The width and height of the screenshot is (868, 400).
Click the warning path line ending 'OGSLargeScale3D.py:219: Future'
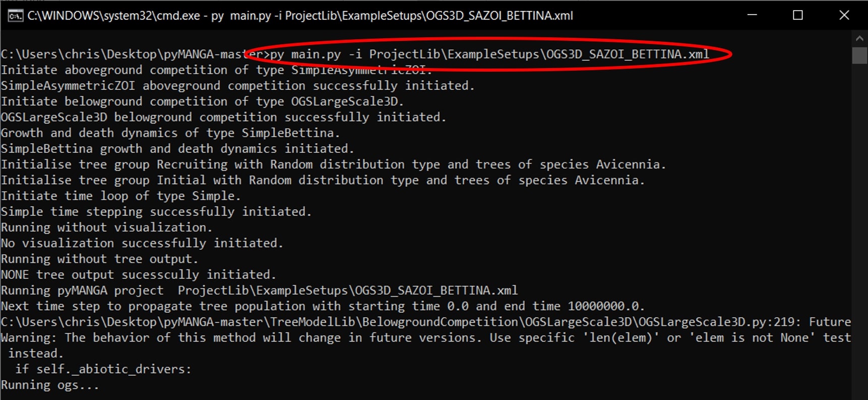[x=425, y=322]
